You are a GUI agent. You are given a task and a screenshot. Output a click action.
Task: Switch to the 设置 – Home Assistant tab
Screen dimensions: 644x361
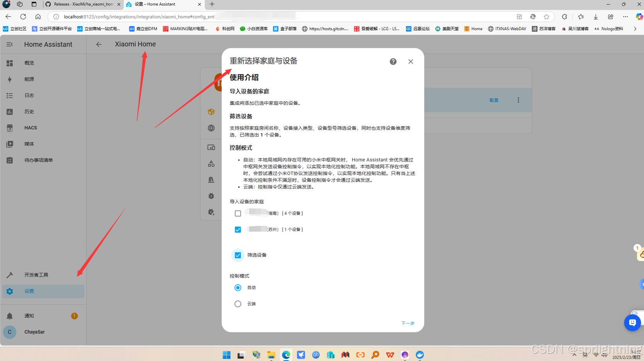(164, 4)
